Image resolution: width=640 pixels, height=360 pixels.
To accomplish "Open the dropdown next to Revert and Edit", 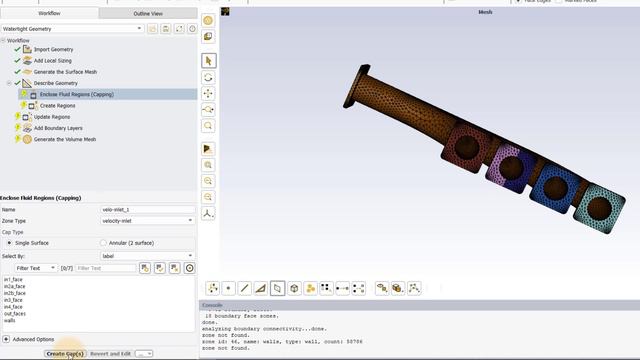I will 144,353.
